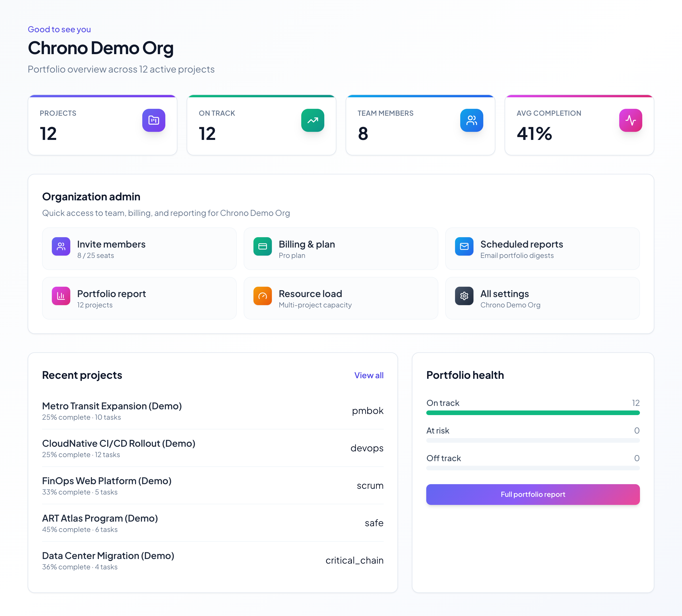
Task: Click the 41% average completion value
Action: [534, 134]
